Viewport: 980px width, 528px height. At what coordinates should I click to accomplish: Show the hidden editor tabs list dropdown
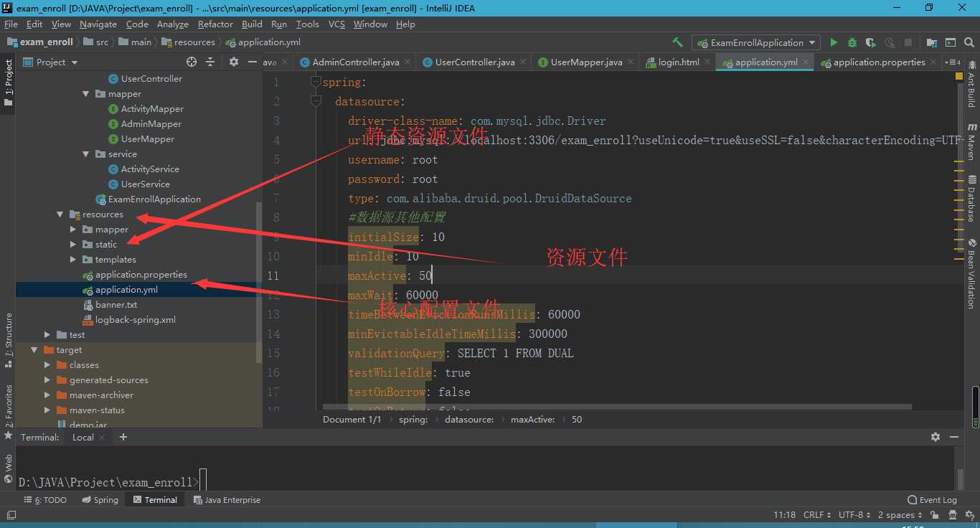tap(953, 62)
